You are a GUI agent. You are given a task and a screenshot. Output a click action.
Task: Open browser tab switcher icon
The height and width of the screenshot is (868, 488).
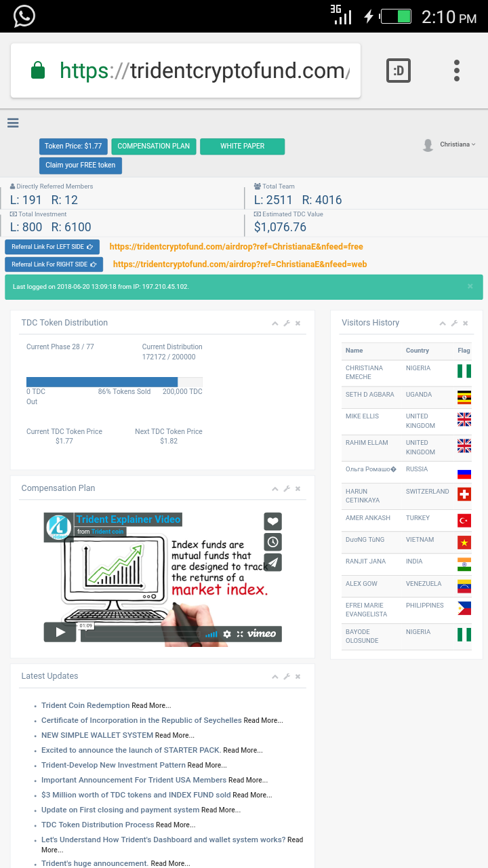[399, 71]
